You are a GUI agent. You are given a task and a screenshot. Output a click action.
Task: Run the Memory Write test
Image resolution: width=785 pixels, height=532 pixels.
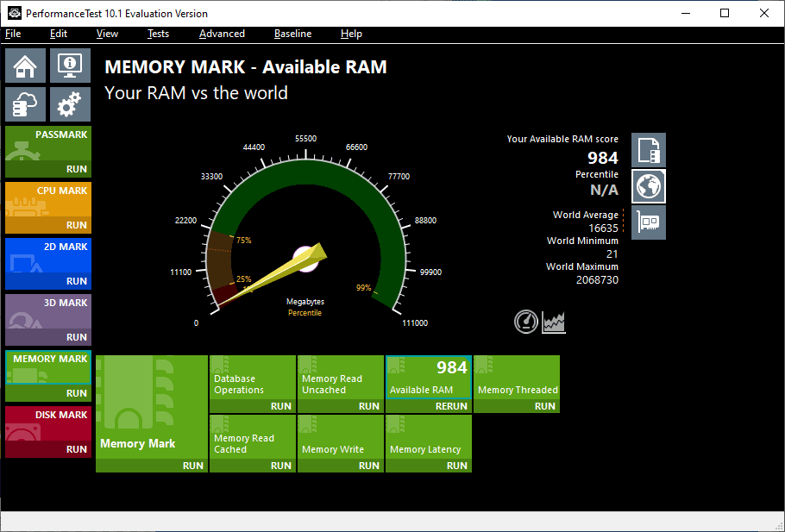point(369,466)
